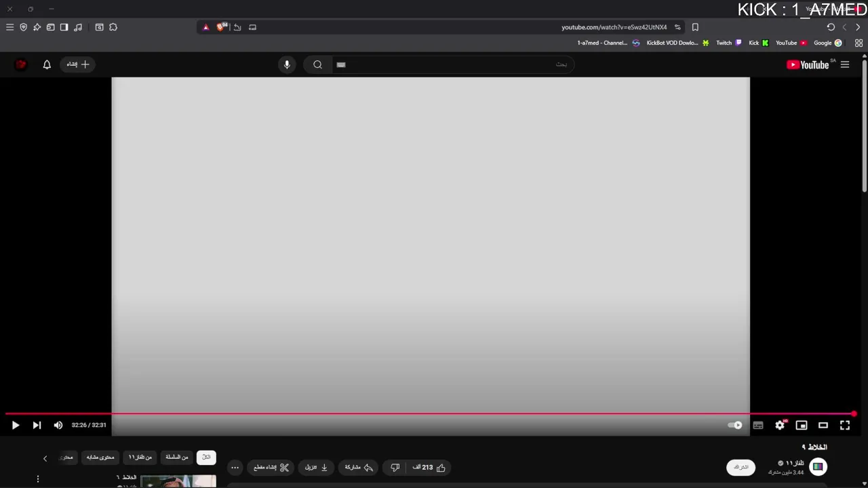Toggle the autoplay switch

(735, 425)
